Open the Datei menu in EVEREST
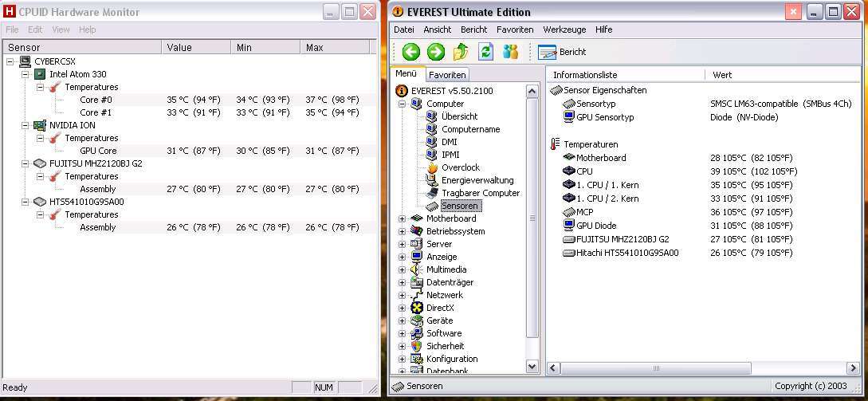Screen dimensions: 868x401 coord(403,29)
